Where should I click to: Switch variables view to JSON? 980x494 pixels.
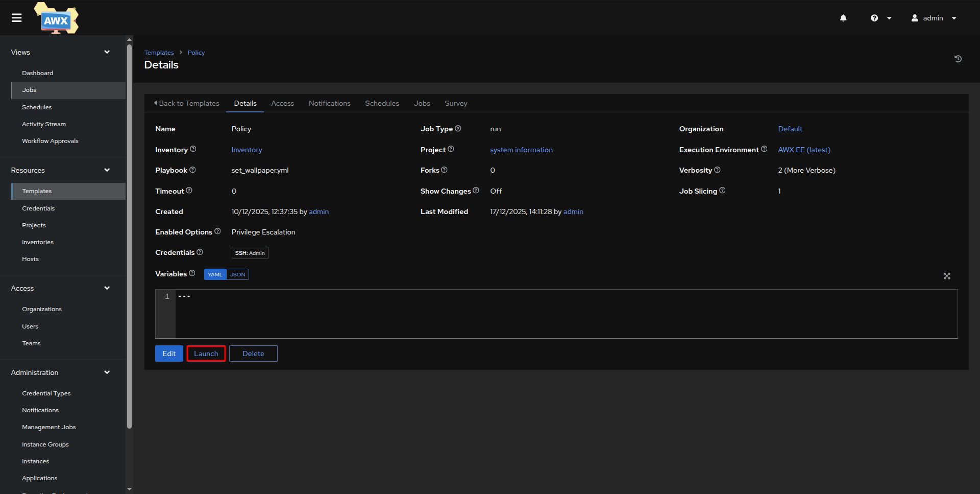(x=237, y=274)
